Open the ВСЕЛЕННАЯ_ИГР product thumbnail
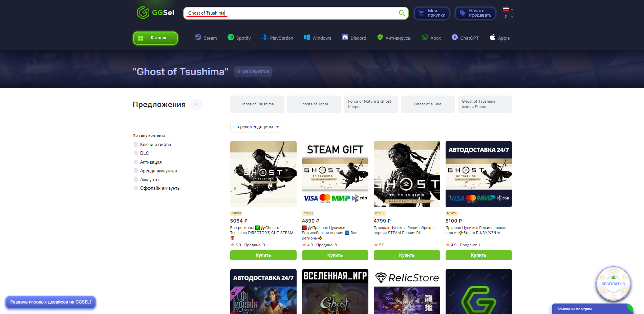This screenshot has height=314, width=644. click(335, 292)
